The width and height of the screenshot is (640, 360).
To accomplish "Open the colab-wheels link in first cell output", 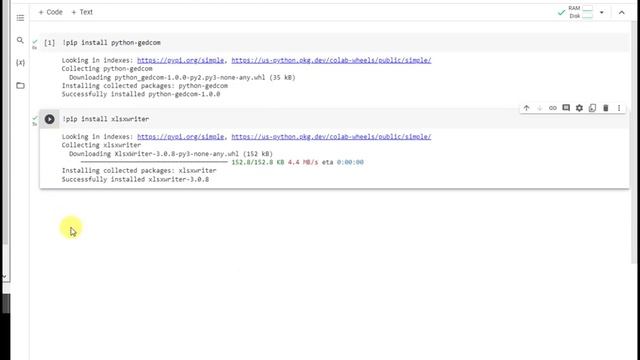I will [331, 60].
